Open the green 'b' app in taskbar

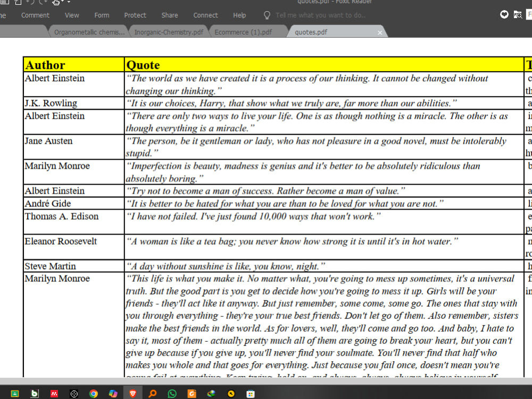pyautogui.click(x=35, y=394)
